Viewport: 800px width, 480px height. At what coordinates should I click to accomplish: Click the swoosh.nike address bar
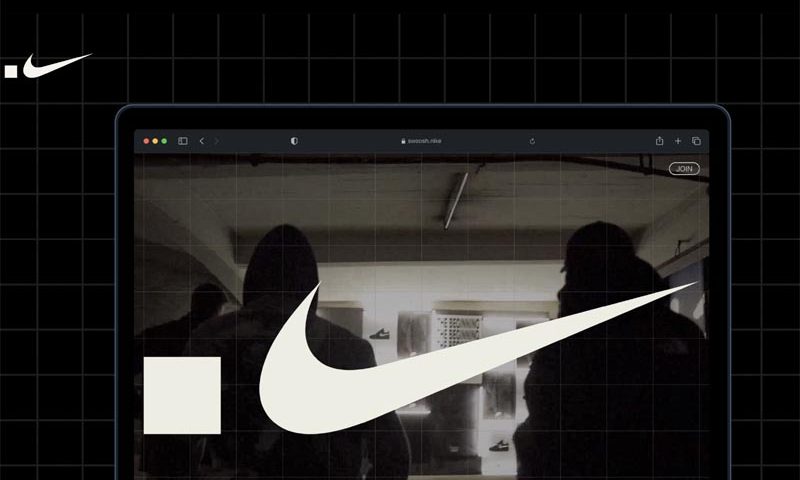[x=421, y=141]
